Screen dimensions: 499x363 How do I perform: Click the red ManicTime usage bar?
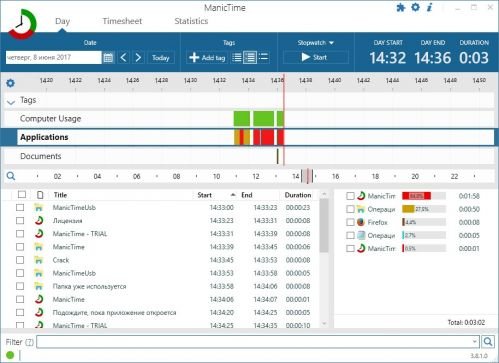[416, 196]
